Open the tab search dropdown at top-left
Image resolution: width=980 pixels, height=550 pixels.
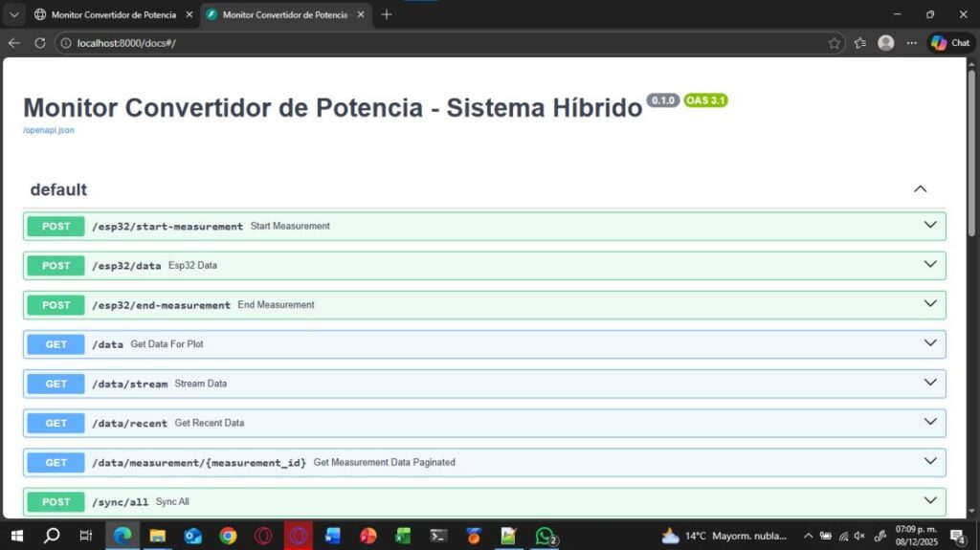click(x=13, y=14)
